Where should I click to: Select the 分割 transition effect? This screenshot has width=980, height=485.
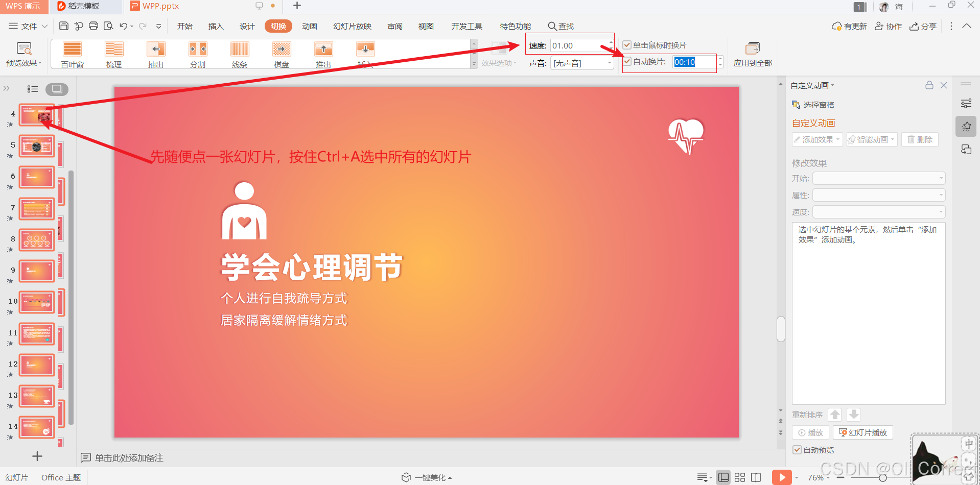[x=198, y=55]
